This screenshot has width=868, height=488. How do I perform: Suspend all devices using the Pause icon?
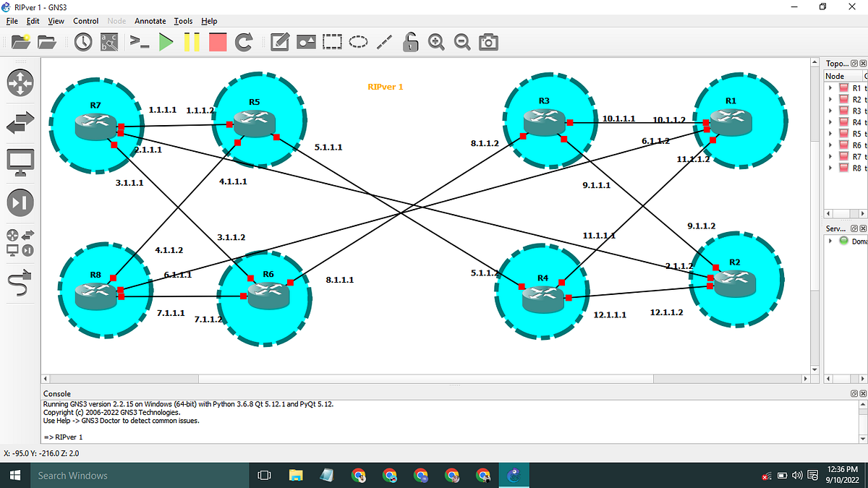[x=192, y=42]
